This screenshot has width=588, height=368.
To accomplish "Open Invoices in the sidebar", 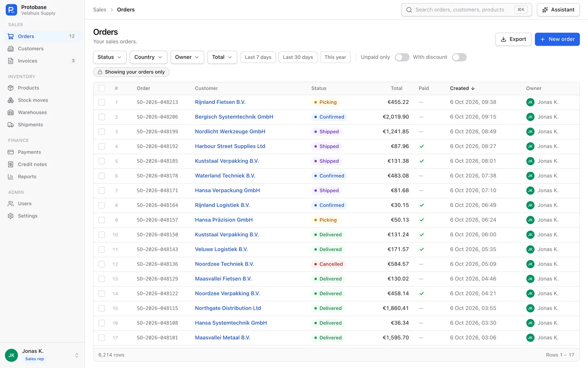I will 42,61.
